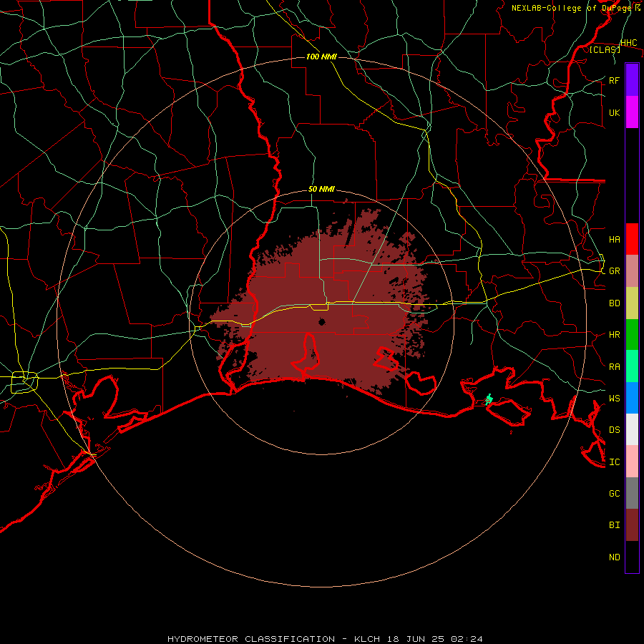Click the GR label beside the legend
The width and height of the screenshot is (644, 644).
[614, 271]
